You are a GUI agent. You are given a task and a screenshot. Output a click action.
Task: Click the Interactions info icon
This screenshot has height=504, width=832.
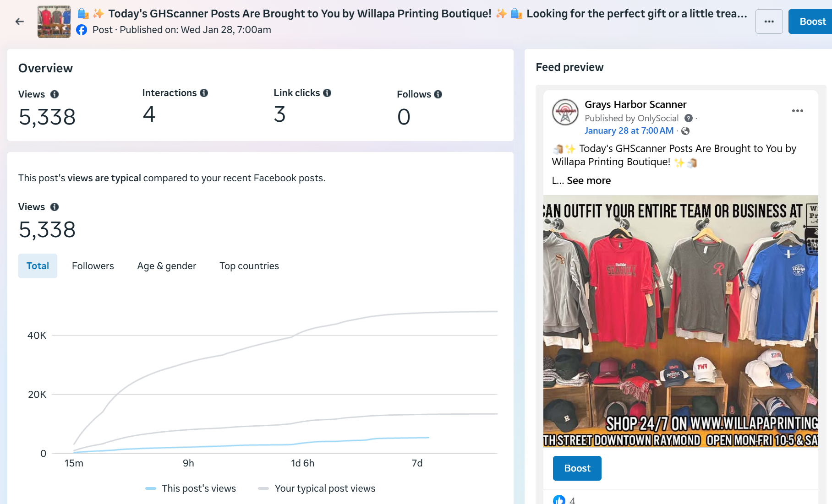(204, 93)
